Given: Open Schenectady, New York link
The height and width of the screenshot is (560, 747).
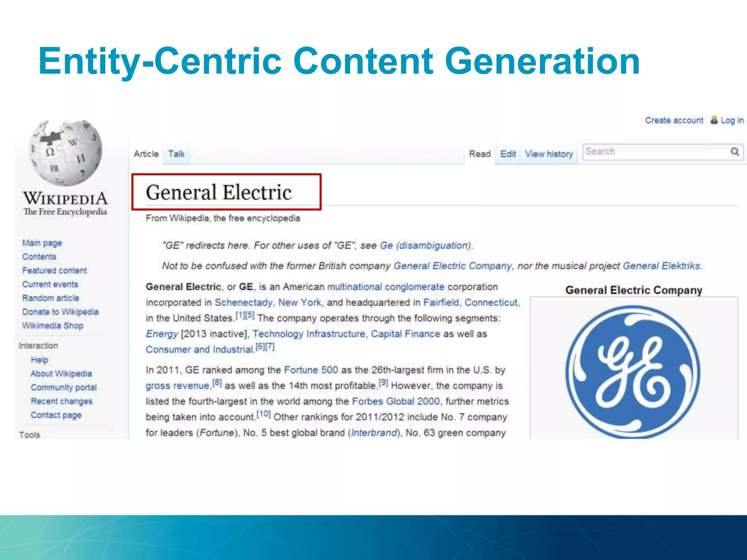Looking at the screenshot, I should pyautogui.click(x=268, y=303).
